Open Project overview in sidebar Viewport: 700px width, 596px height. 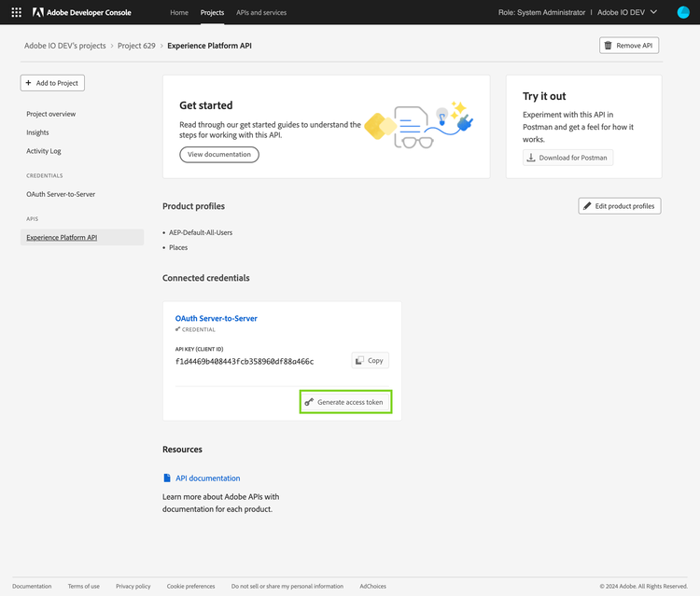[x=51, y=114]
